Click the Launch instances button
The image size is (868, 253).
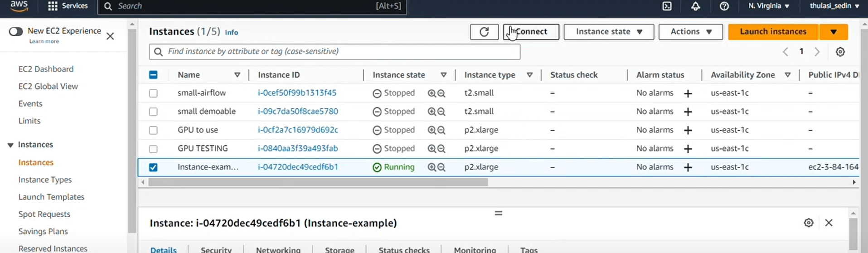[x=773, y=32]
